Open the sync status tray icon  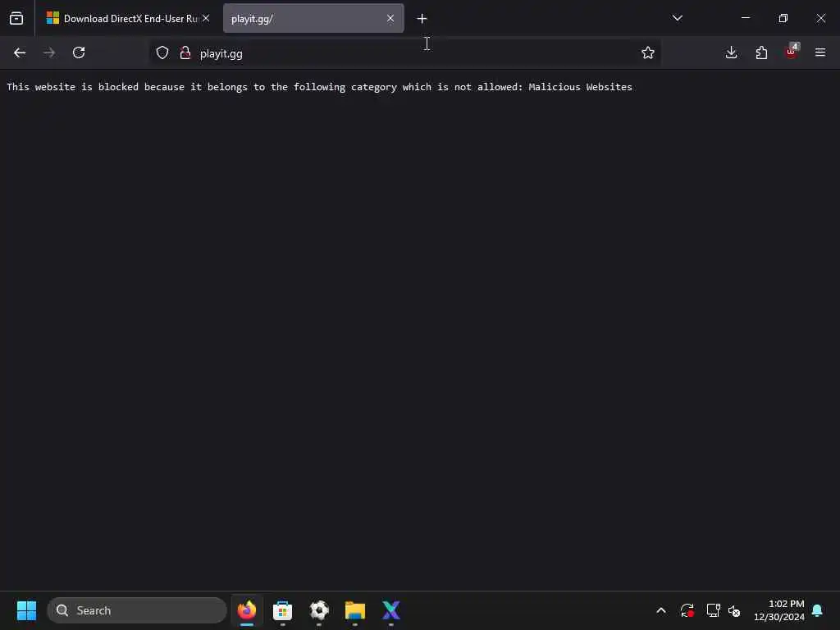tap(687, 610)
